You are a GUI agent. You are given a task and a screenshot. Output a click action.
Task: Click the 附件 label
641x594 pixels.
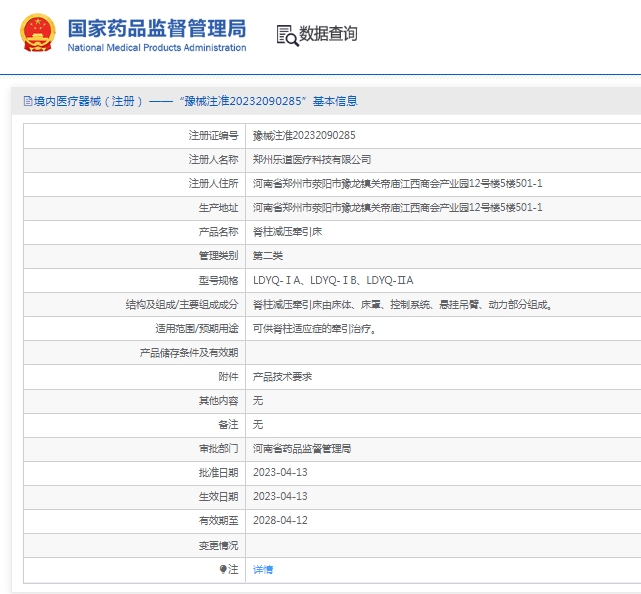click(229, 377)
